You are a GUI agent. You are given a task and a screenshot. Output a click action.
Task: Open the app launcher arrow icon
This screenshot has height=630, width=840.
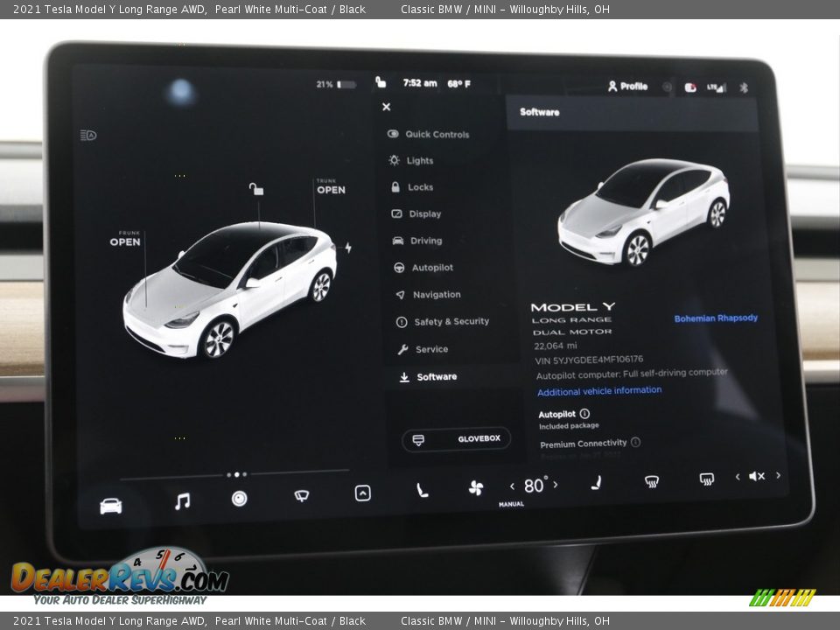[x=362, y=493]
